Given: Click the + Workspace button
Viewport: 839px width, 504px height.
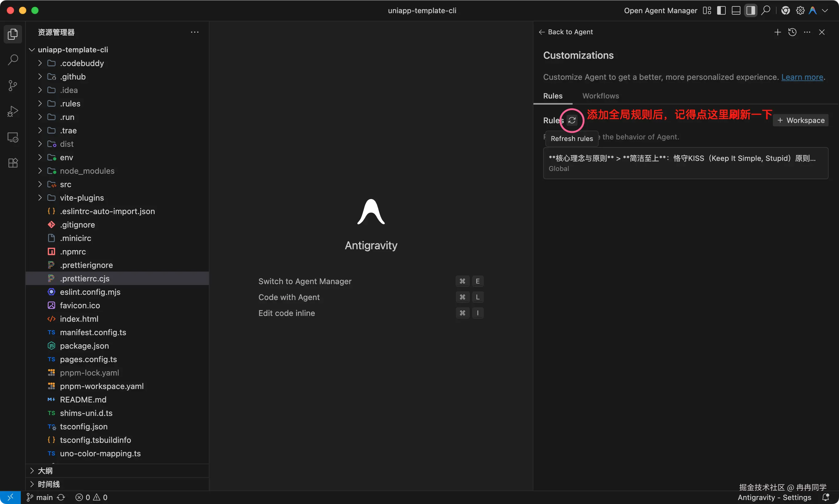Looking at the screenshot, I should (800, 120).
